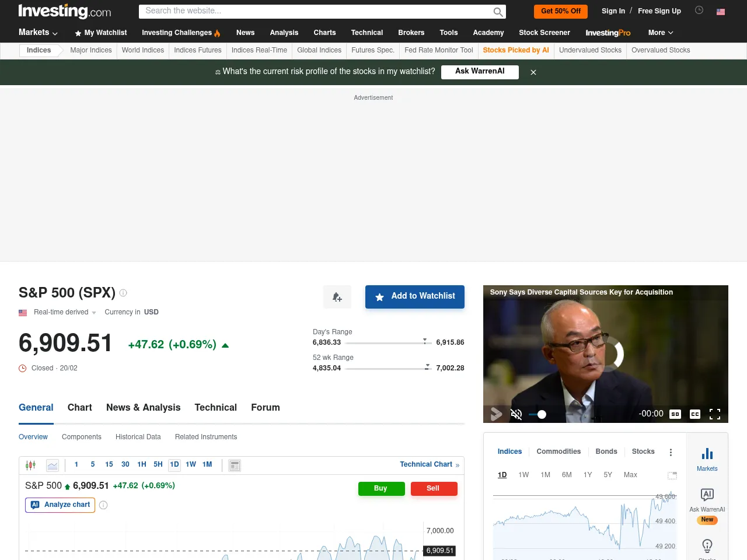
Task: Open Markets from the right sidebar icon
Action: click(707, 460)
